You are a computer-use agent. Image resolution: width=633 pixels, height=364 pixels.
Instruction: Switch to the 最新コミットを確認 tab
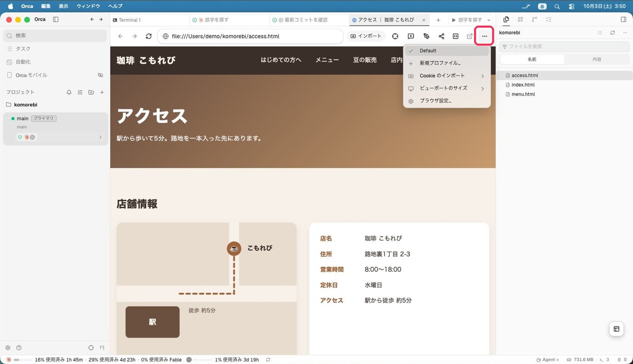coord(309,20)
